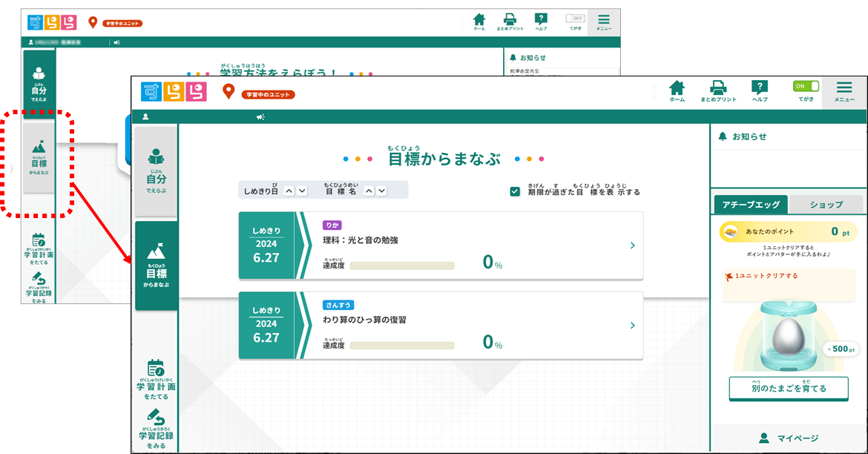This screenshot has height=454, width=868.
Task: Open 学習記録をみる in front sidebar
Action: pyautogui.click(x=156, y=429)
